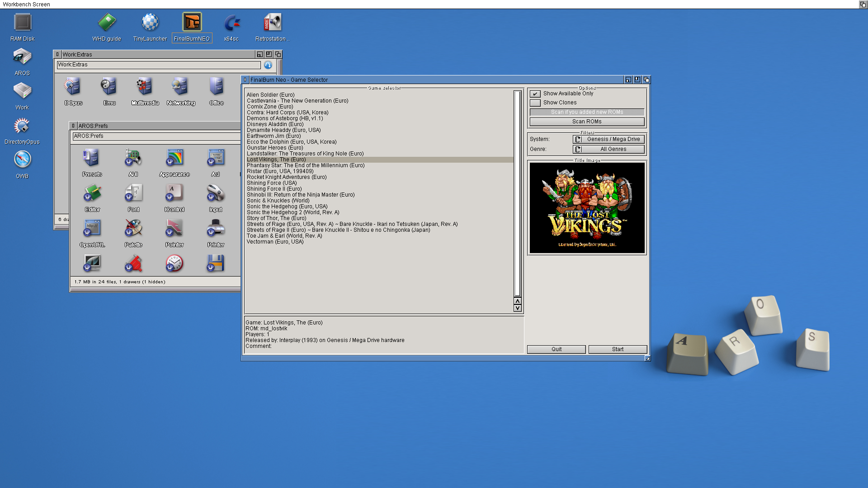Cycle the Genre filter from All Genres

(609, 150)
